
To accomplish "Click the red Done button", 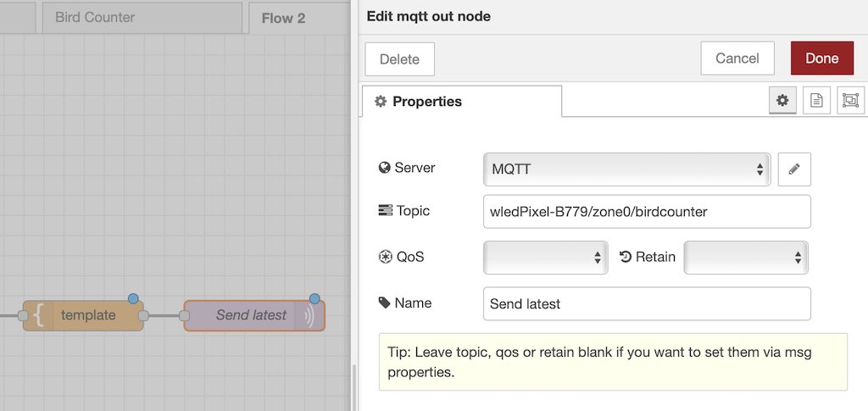I will pos(822,58).
